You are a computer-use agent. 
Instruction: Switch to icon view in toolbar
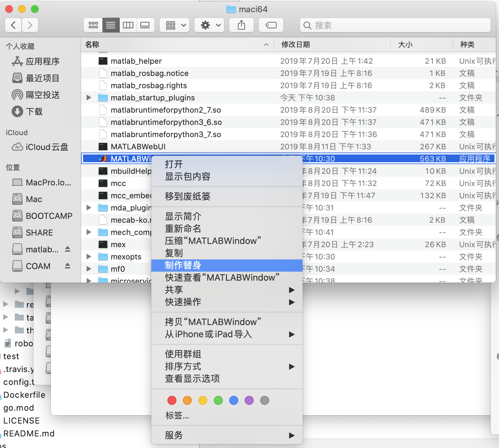click(93, 25)
